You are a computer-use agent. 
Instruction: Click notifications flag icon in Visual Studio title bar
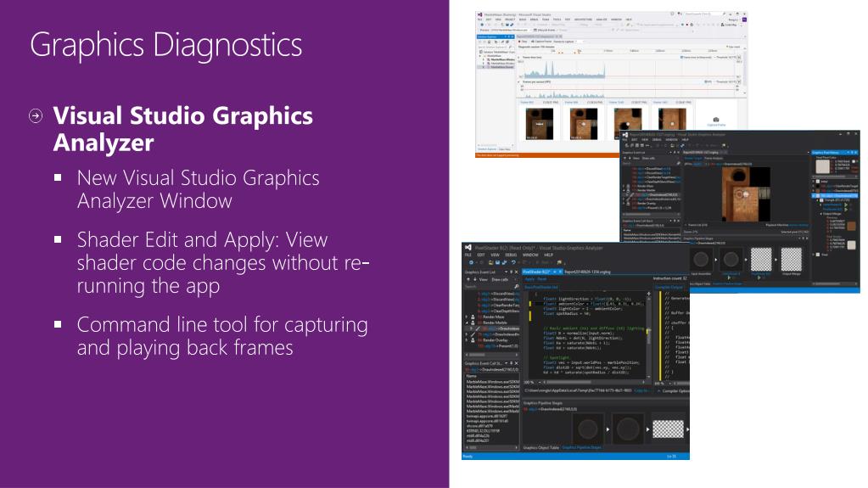[x=679, y=14]
